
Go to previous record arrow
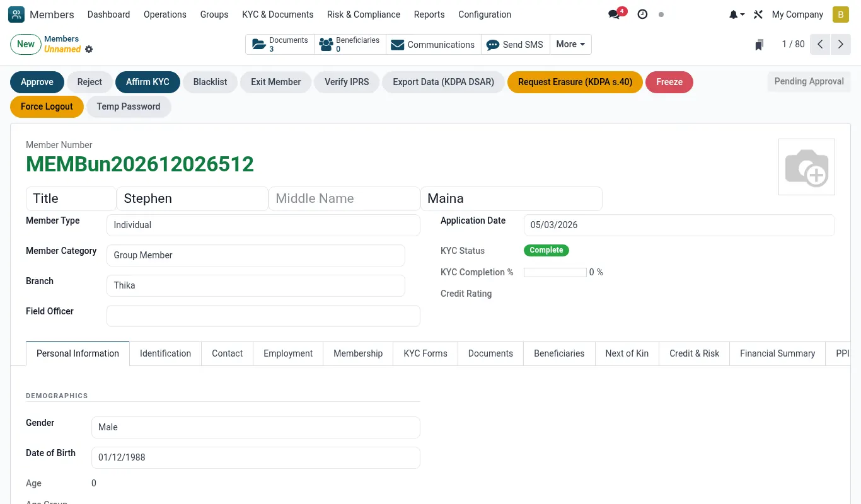pyautogui.click(x=820, y=44)
